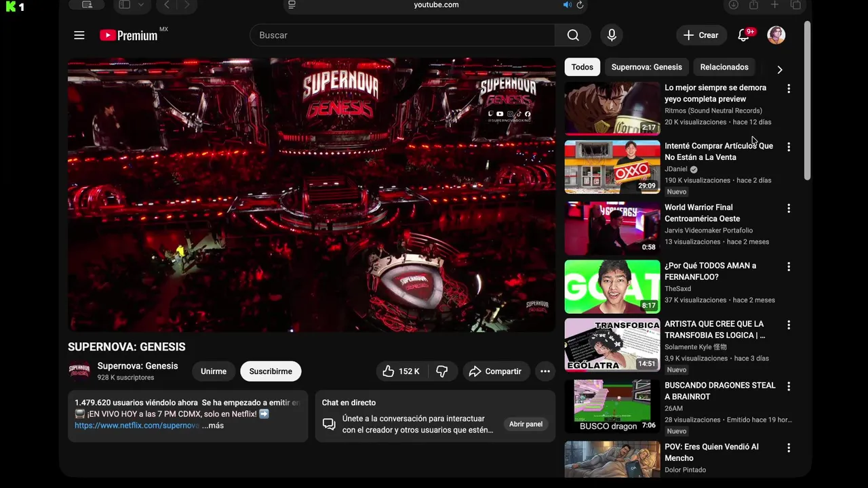868x488 pixels.
Task: Open options for BUSCANDO DRAGONES video
Action: (789, 386)
